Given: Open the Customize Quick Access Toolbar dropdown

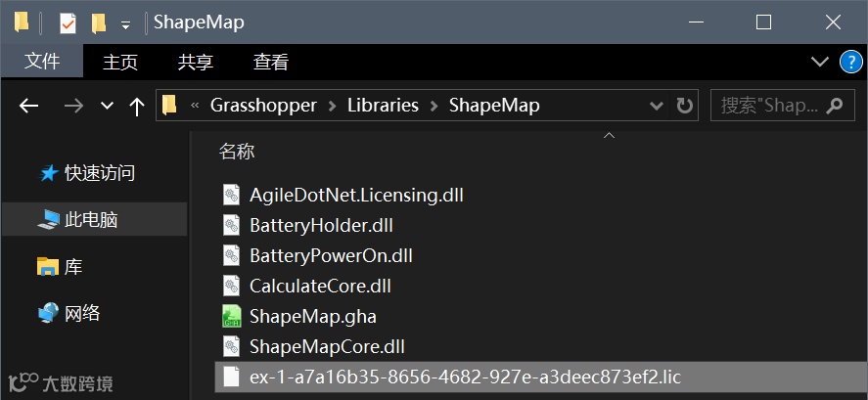Looking at the screenshot, I should click(x=126, y=24).
